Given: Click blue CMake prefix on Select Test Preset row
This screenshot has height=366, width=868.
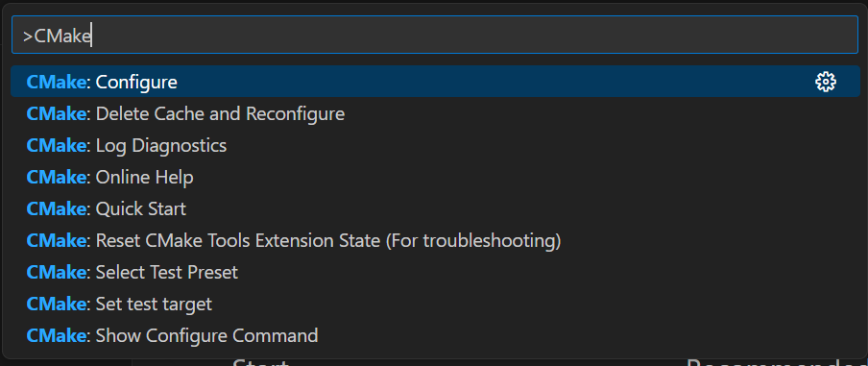Looking at the screenshot, I should (x=57, y=272).
